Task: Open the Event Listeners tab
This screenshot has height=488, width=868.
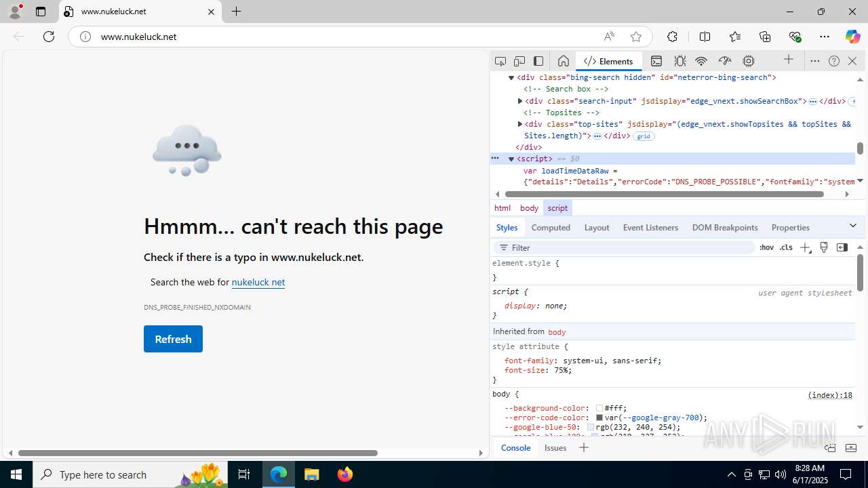Action: 650,228
